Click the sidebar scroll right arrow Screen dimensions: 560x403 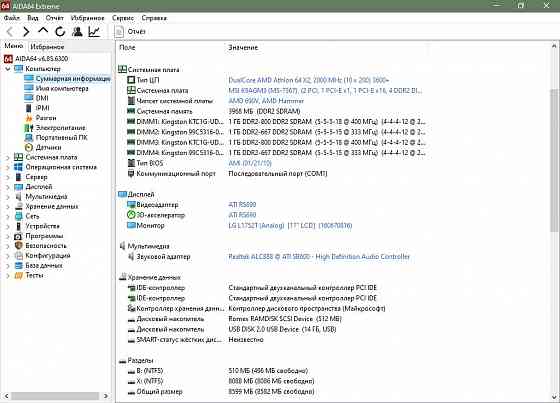pyautogui.click(x=105, y=396)
